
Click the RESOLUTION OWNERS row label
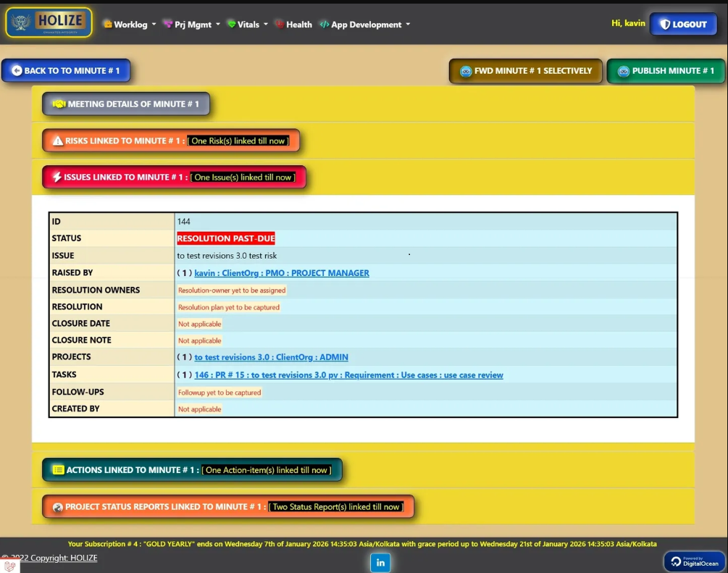point(96,290)
